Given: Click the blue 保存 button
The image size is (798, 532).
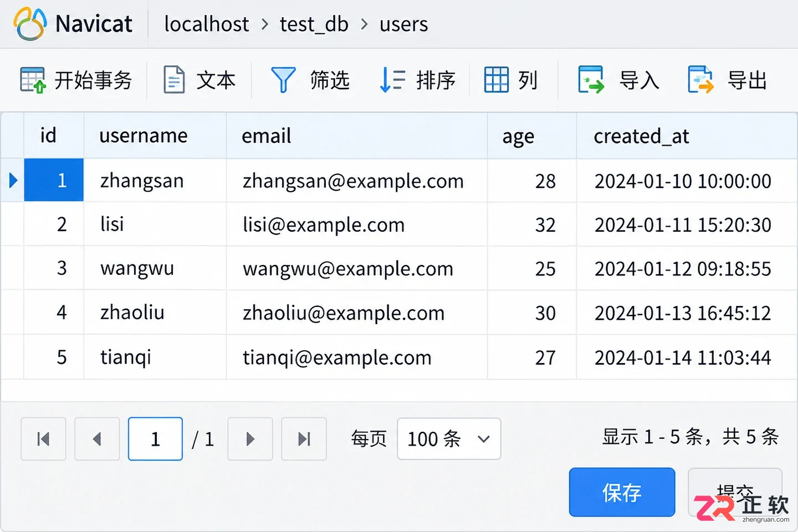Looking at the screenshot, I should point(622,492).
